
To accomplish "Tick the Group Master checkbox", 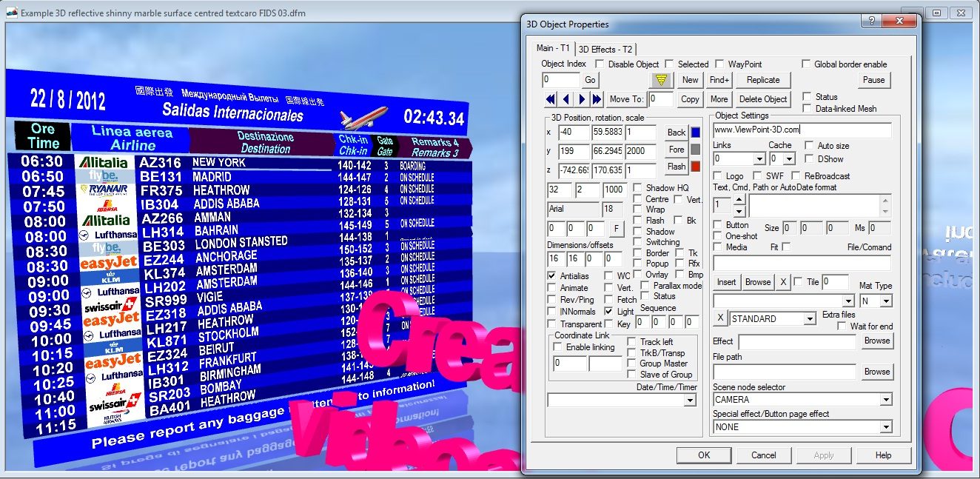I will coord(631,364).
